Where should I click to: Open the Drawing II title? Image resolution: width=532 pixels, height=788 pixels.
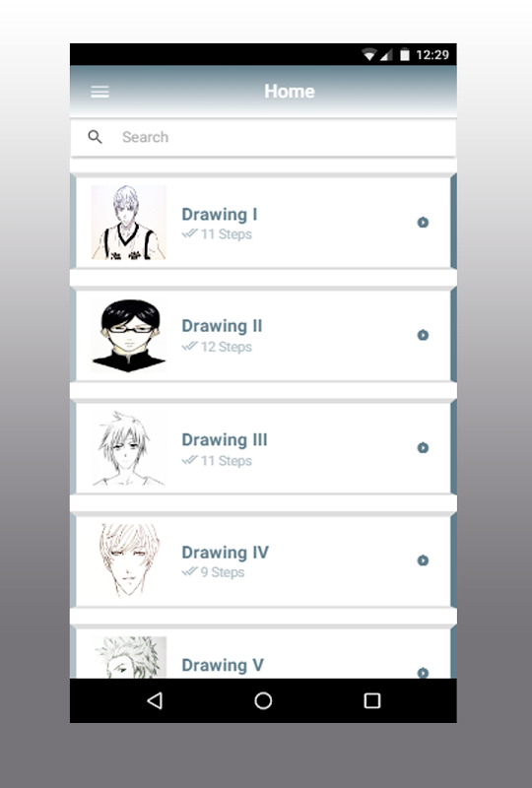tap(222, 326)
